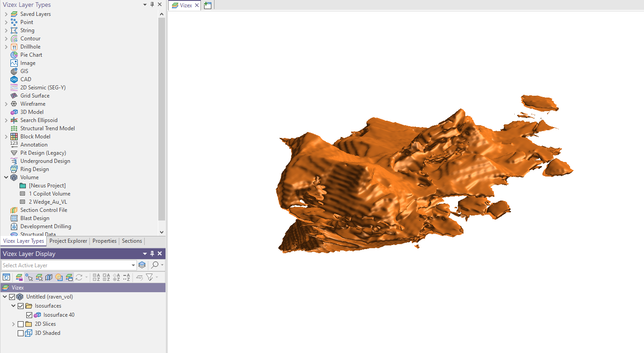The width and height of the screenshot is (644, 353).
Task: Collapse the Volume tree node
Action: pos(6,177)
